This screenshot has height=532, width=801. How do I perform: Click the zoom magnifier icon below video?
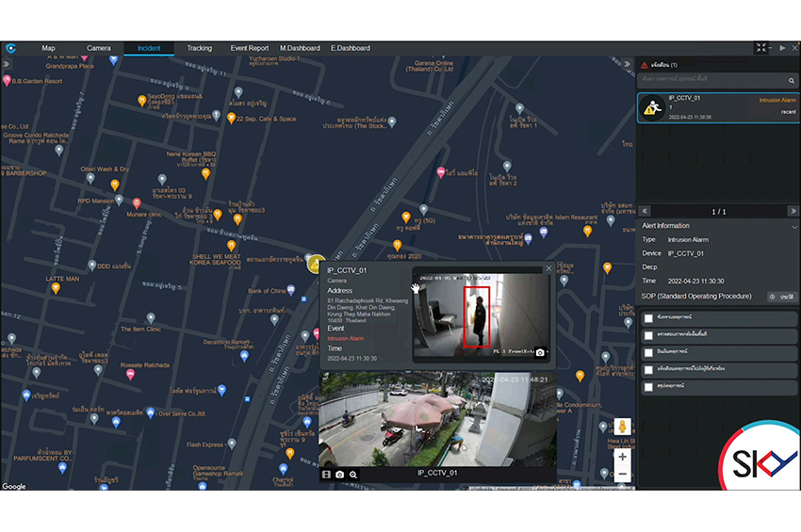353,475
